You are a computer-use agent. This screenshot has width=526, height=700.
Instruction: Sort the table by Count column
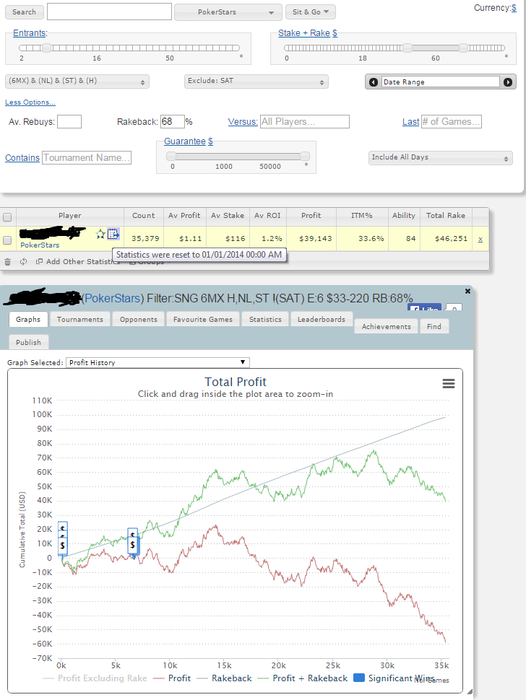(143, 216)
